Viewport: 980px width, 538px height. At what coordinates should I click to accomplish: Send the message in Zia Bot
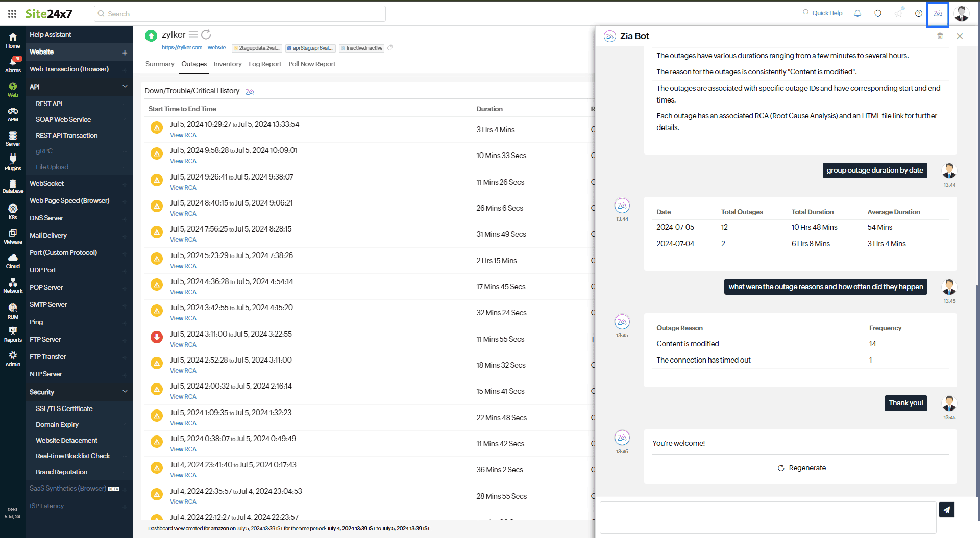tap(947, 509)
